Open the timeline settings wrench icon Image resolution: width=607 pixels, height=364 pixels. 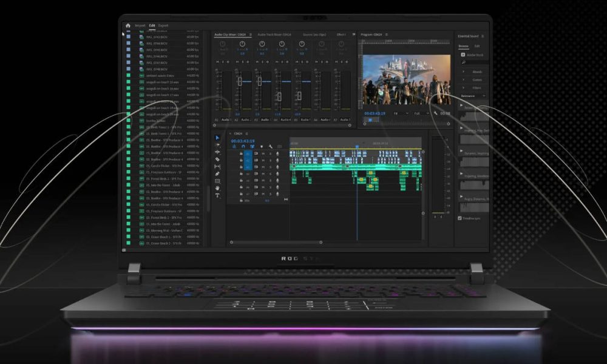pyautogui.click(x=271, y=147)
